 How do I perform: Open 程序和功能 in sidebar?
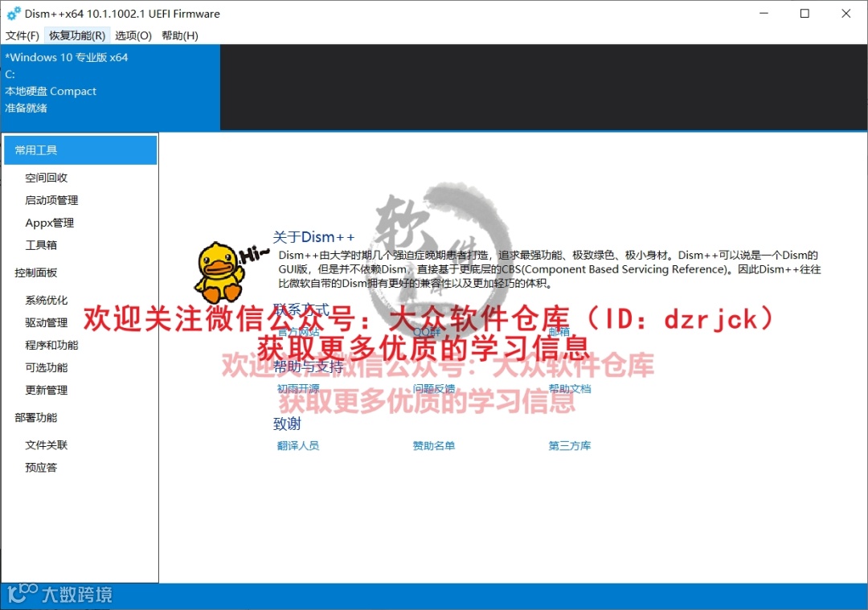51,346
